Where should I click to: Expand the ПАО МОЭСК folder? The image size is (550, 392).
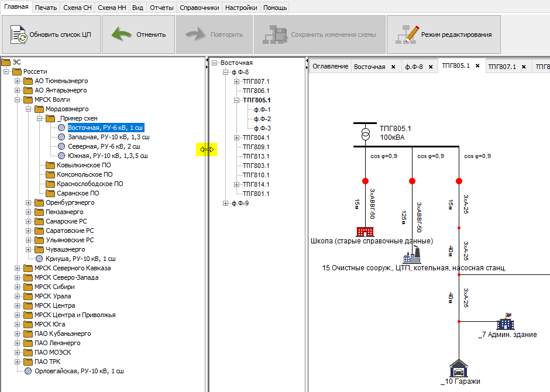pos(17,352)
